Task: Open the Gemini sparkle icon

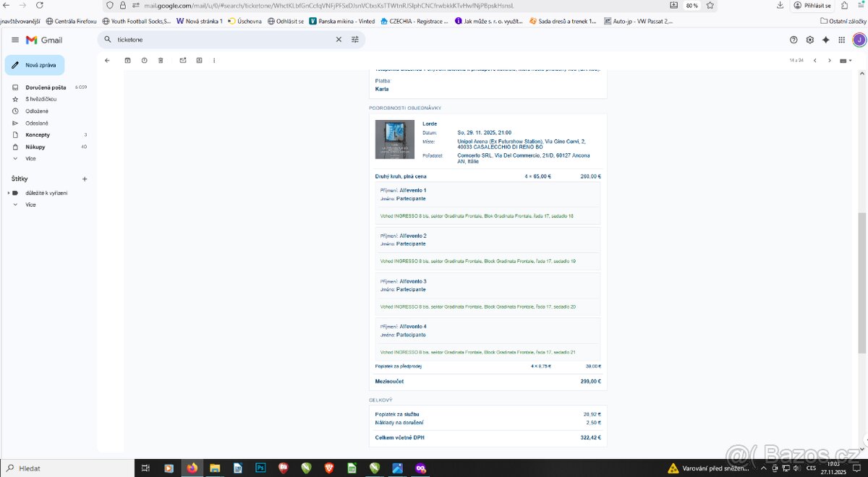Action: pos(826,40)
